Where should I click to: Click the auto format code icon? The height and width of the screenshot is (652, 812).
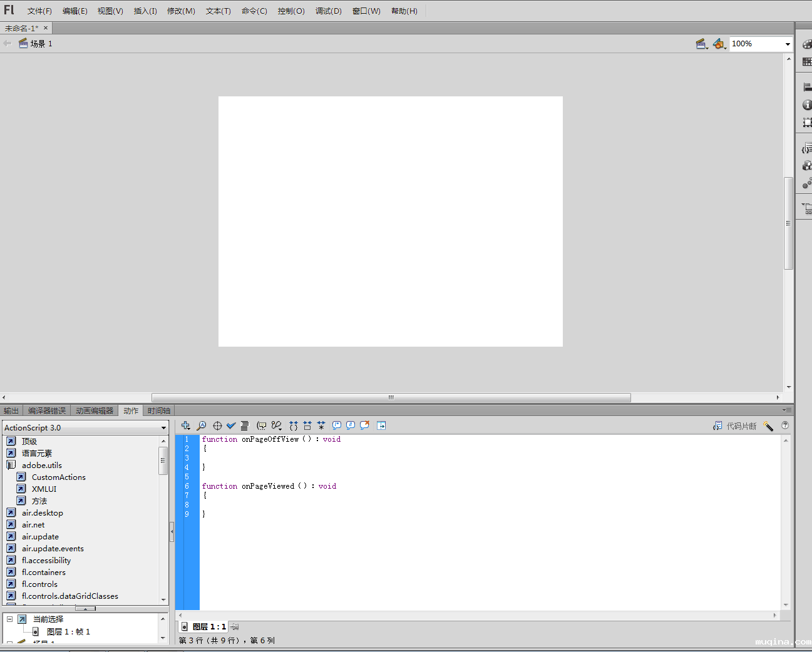(x=245, y=425)
